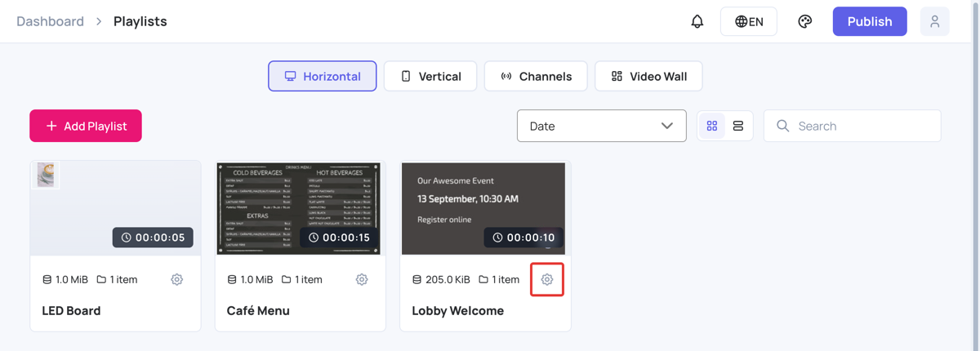Image resolution: width=980 pixels, height=351 pixels.
Task: Click LED Board's 1 item label
Action: 117,279
